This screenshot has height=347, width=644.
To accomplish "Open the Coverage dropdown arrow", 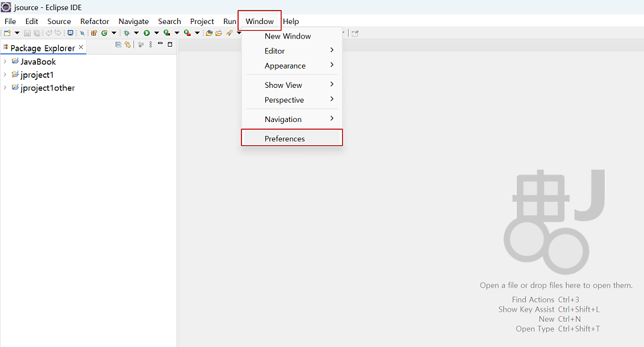I will click(x=177, y=33).
